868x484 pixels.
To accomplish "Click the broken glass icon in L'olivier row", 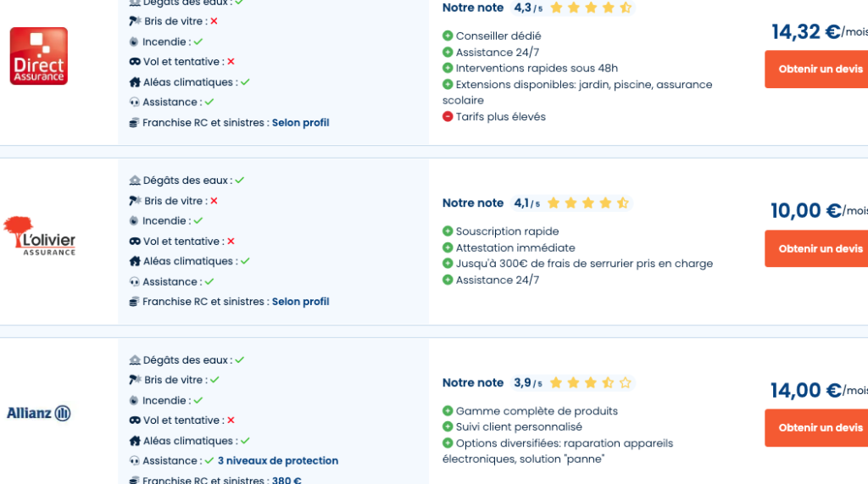I will 135,201.
